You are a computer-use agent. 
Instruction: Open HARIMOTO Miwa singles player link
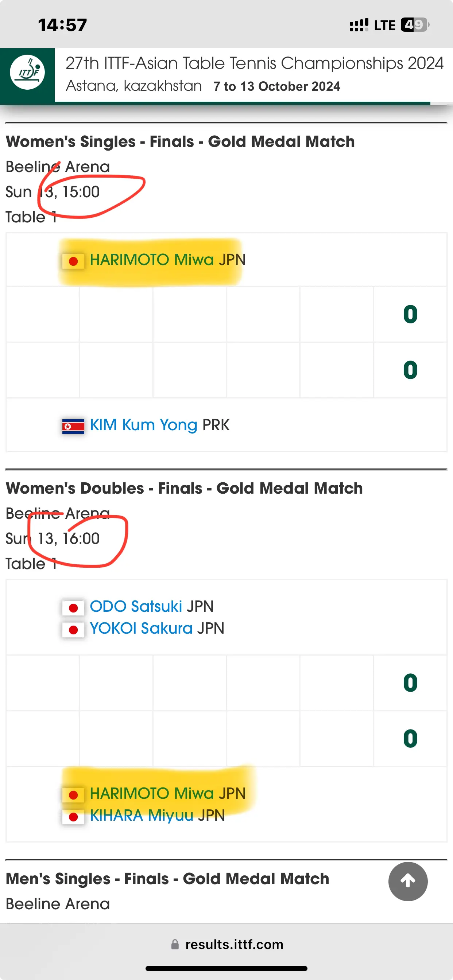point(151,260)
